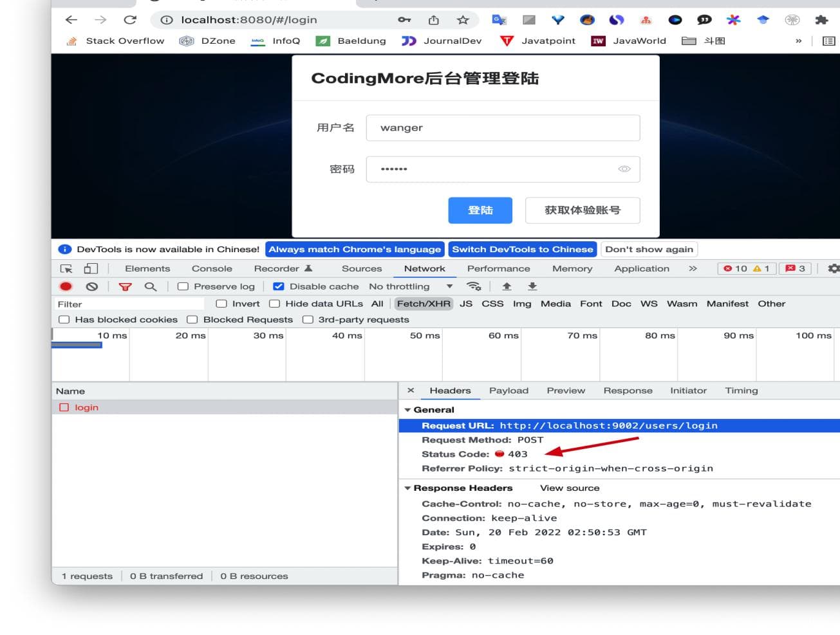Open the Stack Overflow bookmark
This screenshot has width=840, height=635.
tap(115, 41)
